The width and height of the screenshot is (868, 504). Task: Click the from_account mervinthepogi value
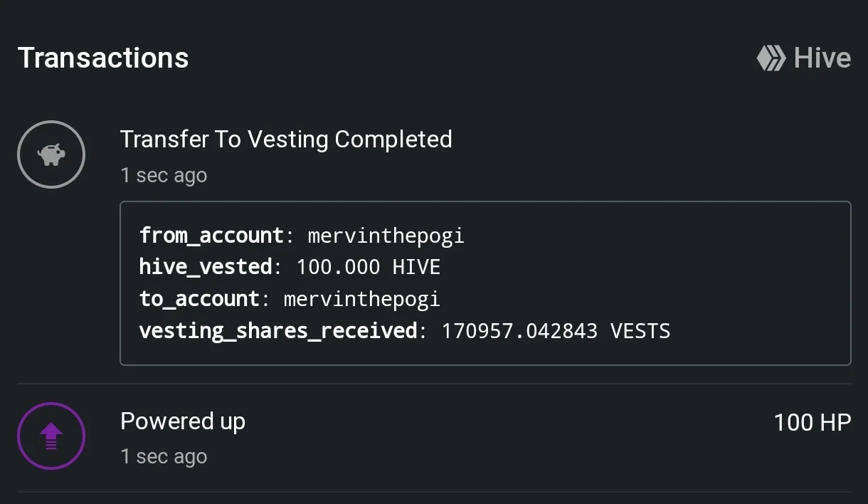(x=386, y=235)
